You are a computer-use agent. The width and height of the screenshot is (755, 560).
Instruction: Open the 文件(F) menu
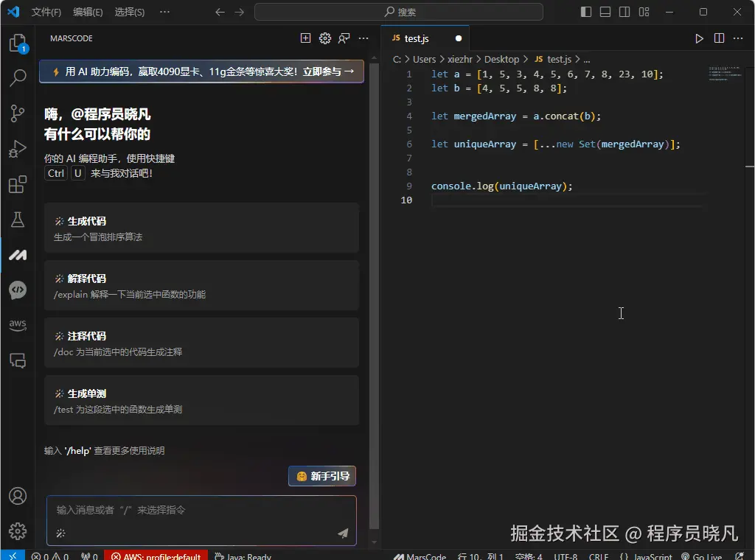pyautogui.click(x=46, y=12)
